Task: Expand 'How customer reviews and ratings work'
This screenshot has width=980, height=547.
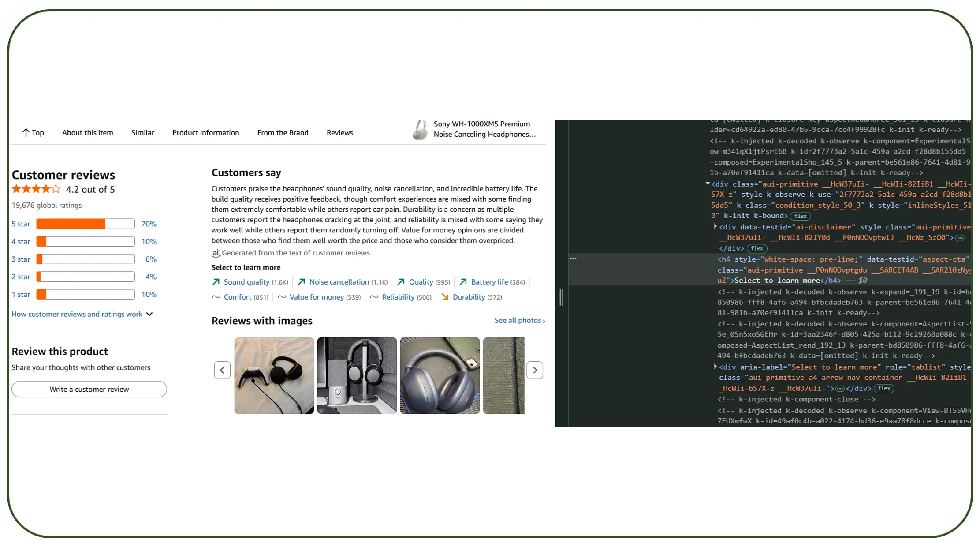Action: click(82, 314)
